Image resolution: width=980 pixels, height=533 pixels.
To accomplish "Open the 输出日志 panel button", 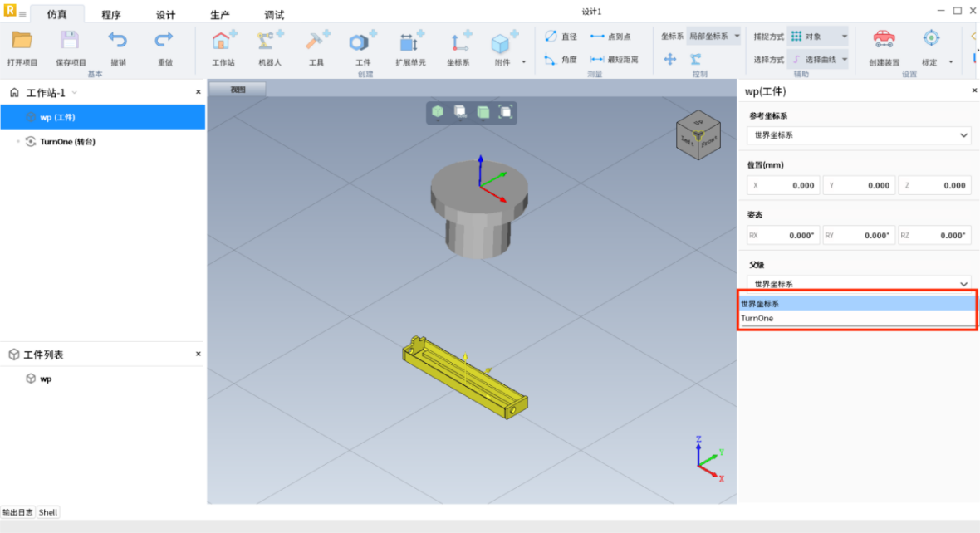I will pyautogui.click(x=17, y=512).
